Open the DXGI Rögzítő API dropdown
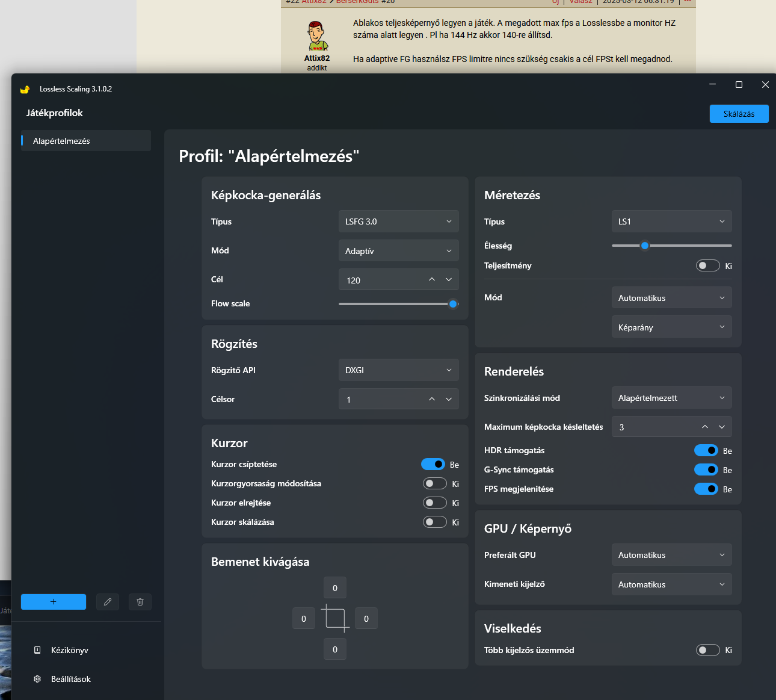 click(x=399, y=370)
